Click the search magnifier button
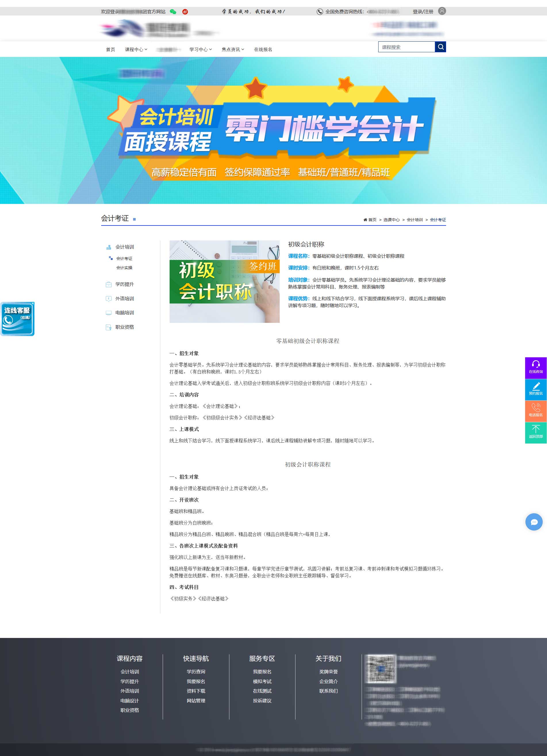 click(440, 47)
